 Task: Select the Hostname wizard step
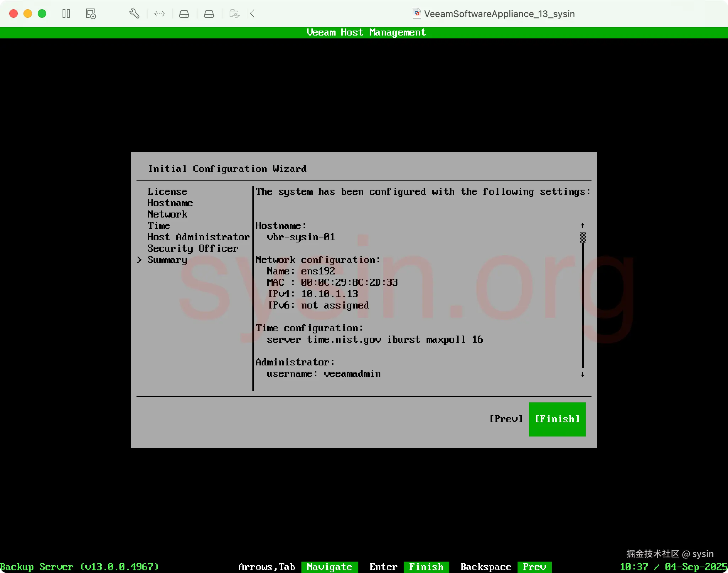[170, 203]
